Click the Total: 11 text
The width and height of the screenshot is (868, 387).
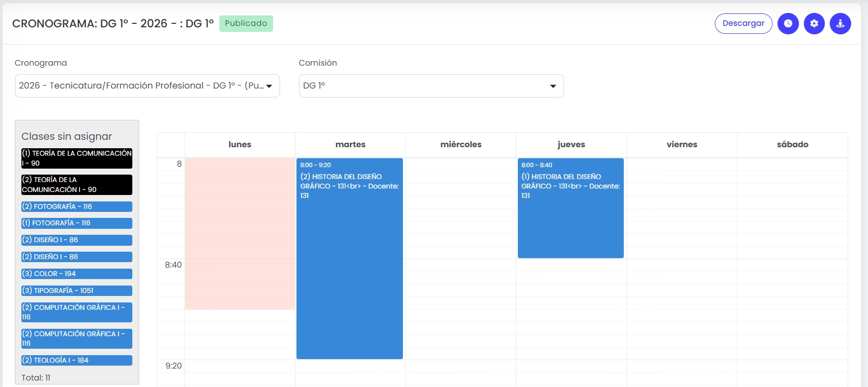point(36,378)
